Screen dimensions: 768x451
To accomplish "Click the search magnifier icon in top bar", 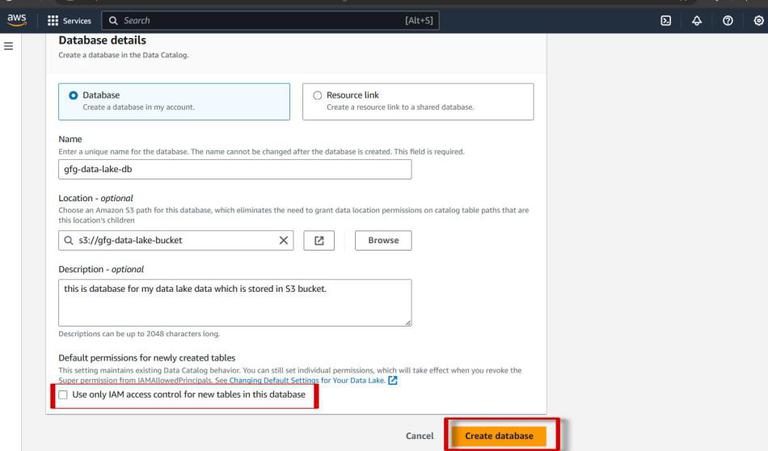I will pos(113,21).
